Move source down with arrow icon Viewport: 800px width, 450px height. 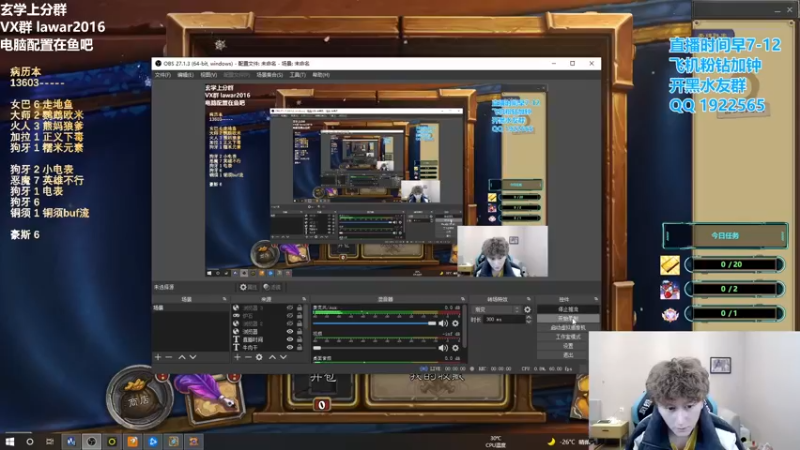pyautogui.click(x=283, y=357)
